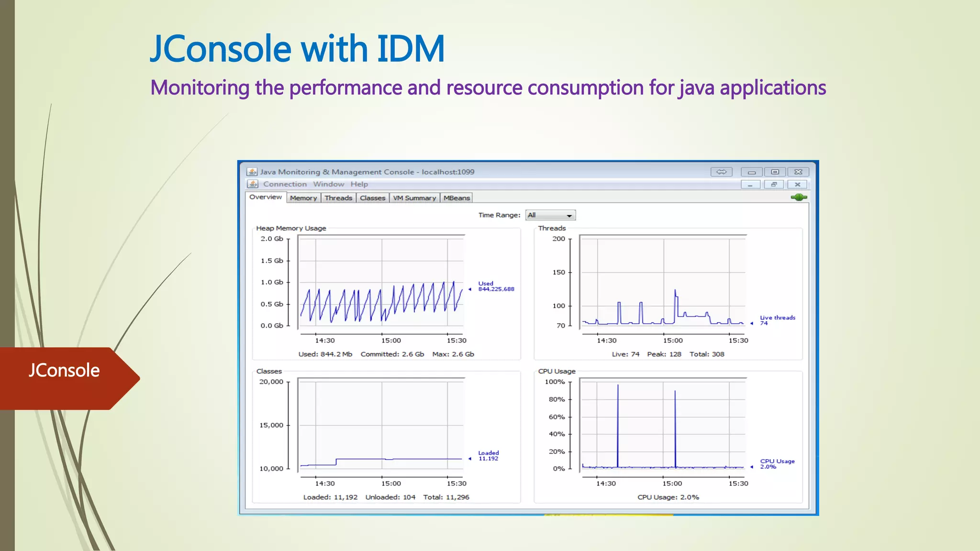Open the Window menu
Image resolution: width=980 pixels, height=551 pixels.
[328, 184]
